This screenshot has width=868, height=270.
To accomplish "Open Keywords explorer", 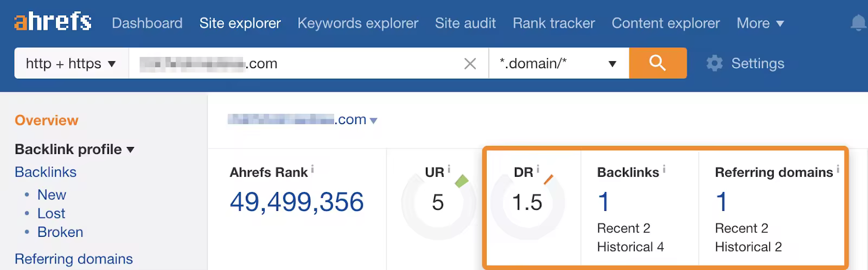I will tap(358, 23).
